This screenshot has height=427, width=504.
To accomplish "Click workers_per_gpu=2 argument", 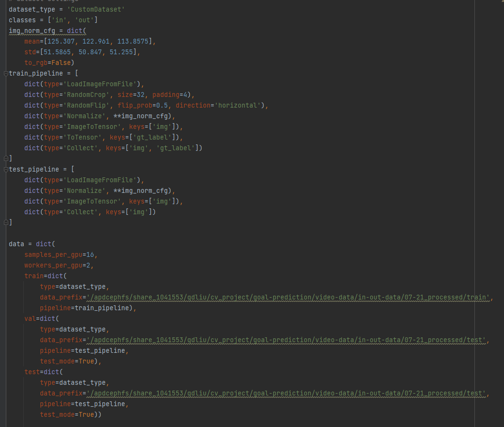I will [57, 266].
